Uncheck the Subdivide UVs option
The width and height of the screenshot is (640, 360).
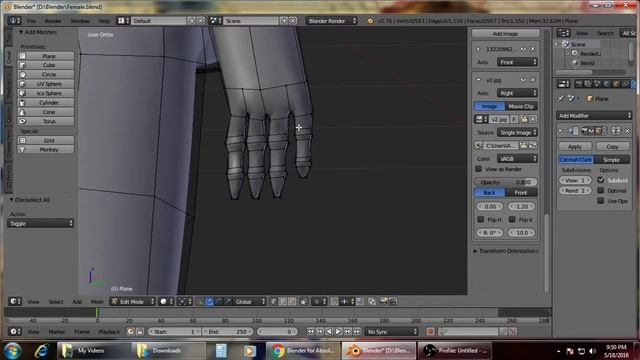(601, 180)
